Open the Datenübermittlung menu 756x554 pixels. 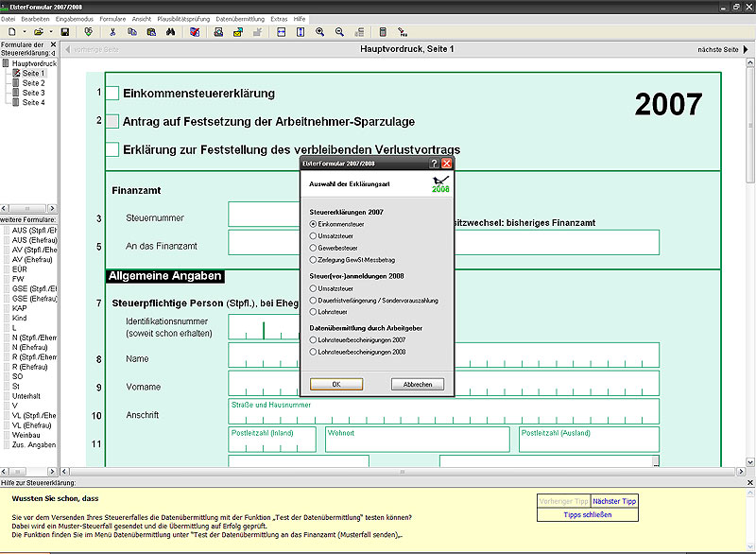coord(240,19)
